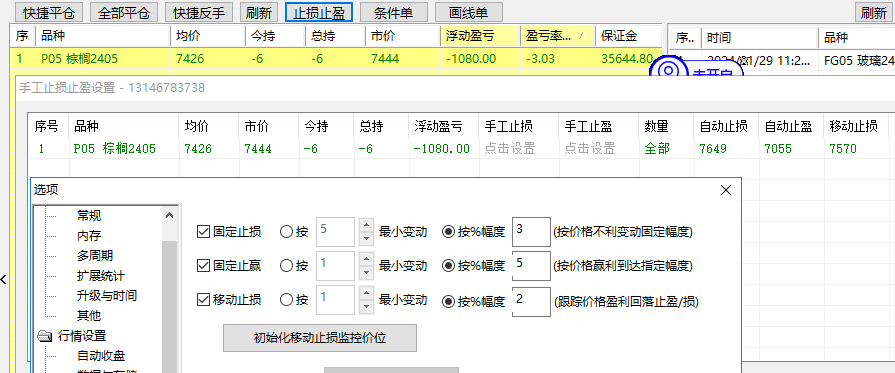Screen dimensions: 895x373
Task: Increase 固定止赢 minimum-change spinner
Action: click(x=366, y=259)
